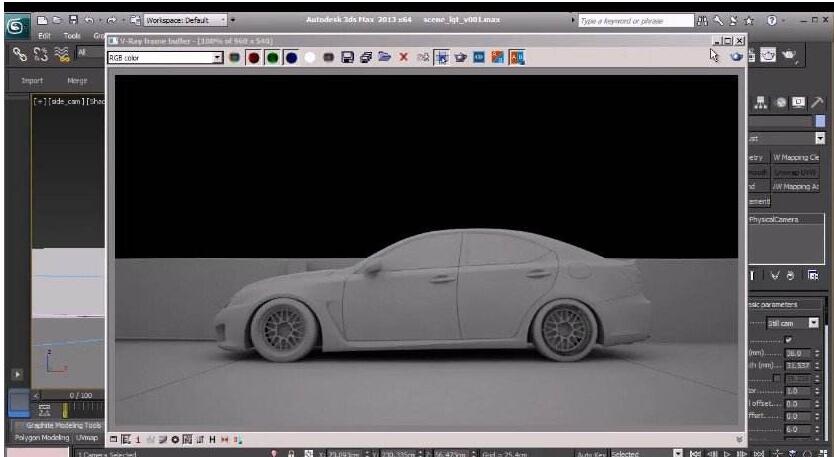Expand the Still cam type dropdown
Viewport: 834px width, 457px height.
(x=814, y=323)
